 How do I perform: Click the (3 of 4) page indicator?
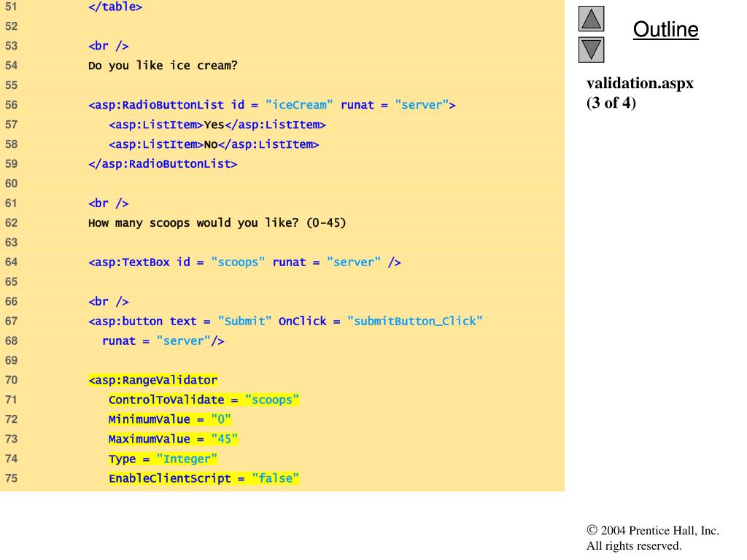coord(611,103)
